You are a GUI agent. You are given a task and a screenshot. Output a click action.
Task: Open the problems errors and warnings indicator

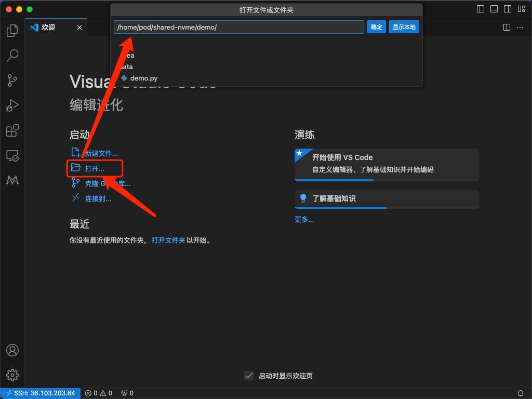98,393
